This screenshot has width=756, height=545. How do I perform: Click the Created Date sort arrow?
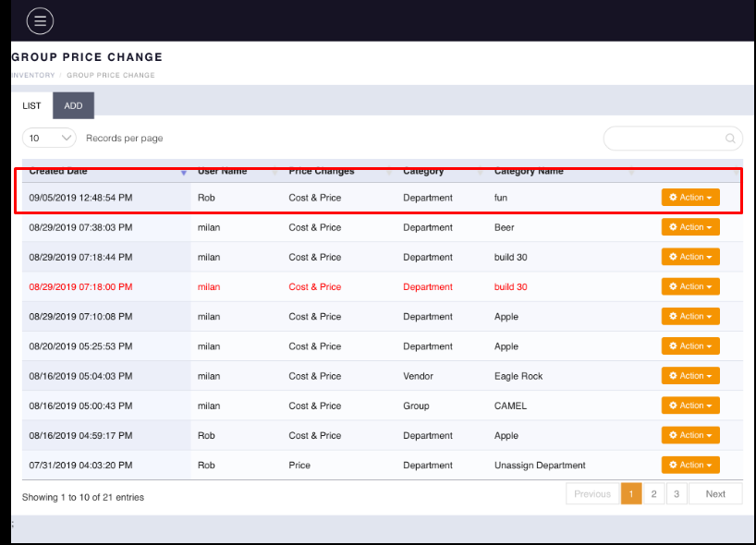point(183,172)
